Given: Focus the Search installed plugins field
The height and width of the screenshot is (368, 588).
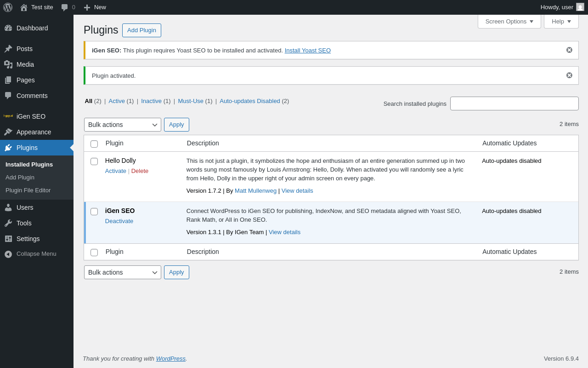Looking at the screenshot, I should point(514,103).
